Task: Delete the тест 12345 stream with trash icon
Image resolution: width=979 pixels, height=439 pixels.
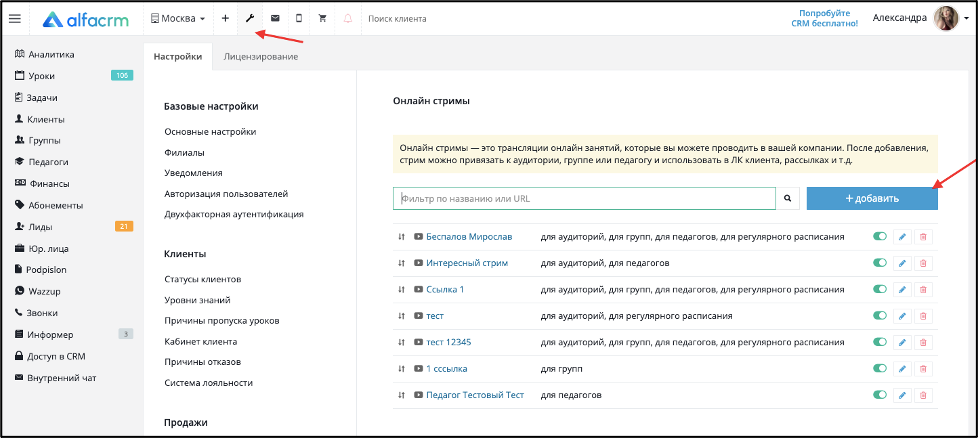Action: [923, 343]
